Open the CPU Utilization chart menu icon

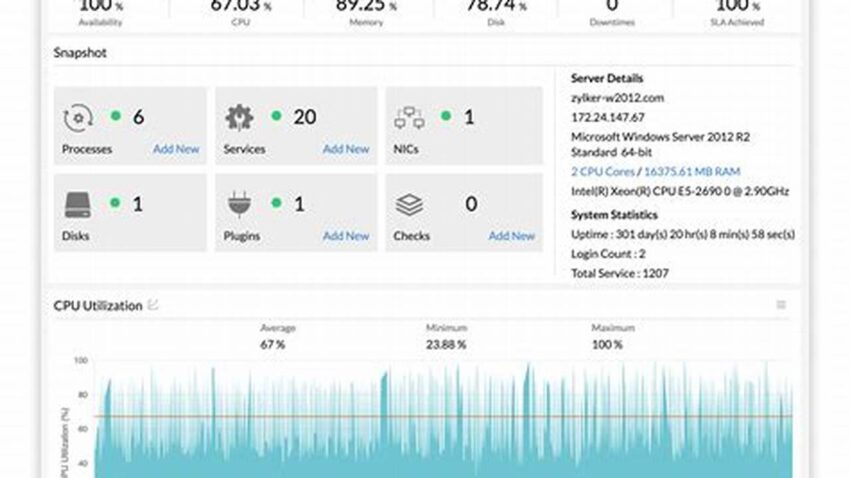coord(781,305)
